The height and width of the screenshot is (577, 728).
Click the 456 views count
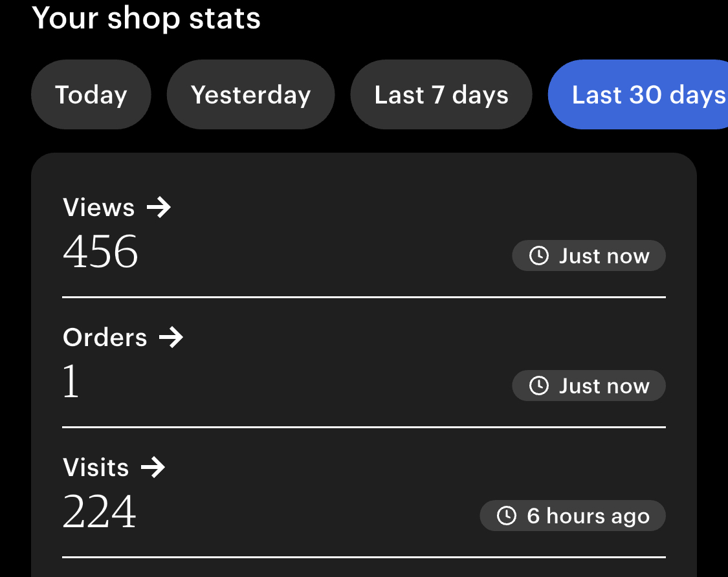[x=101, y=252]
